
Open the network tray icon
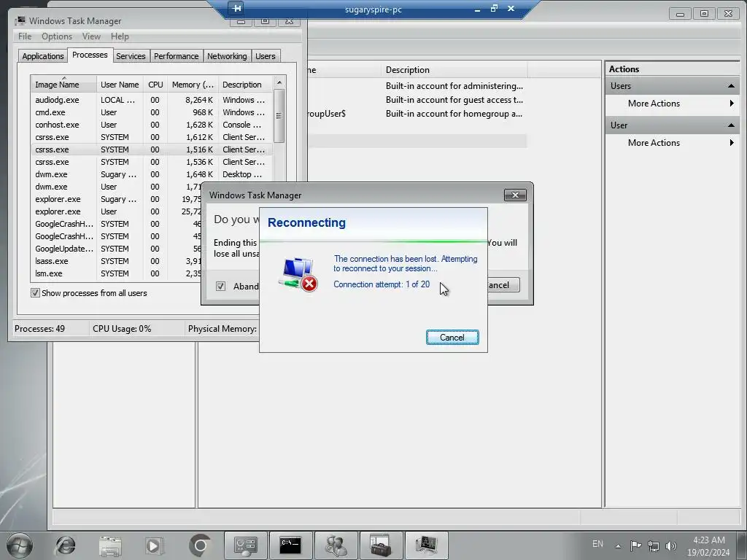pyautogui.click(x=654, y=545)
